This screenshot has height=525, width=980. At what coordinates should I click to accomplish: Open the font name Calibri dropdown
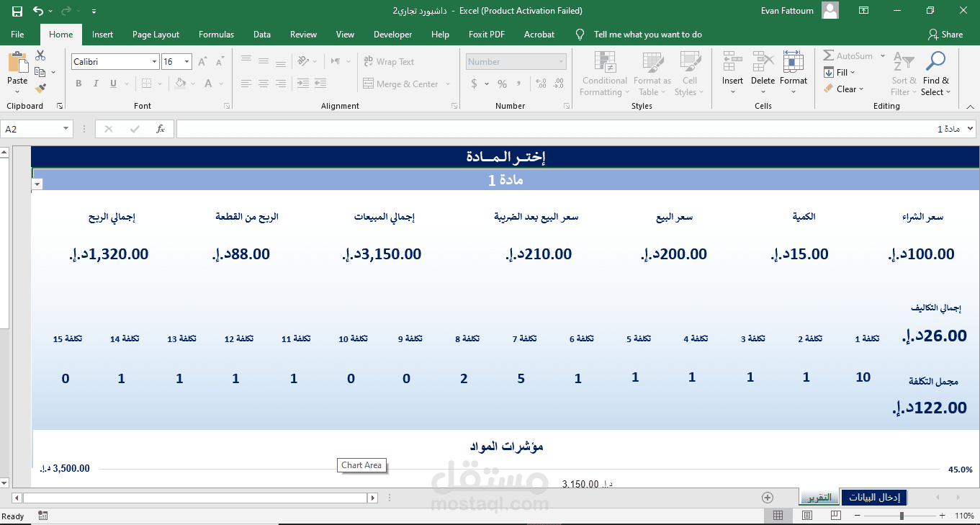(x=154, y=62)
